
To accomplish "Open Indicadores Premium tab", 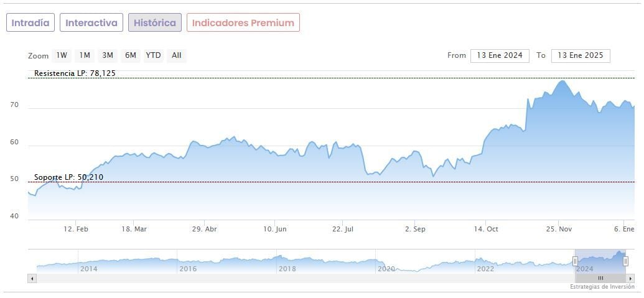I will (243, 23).
